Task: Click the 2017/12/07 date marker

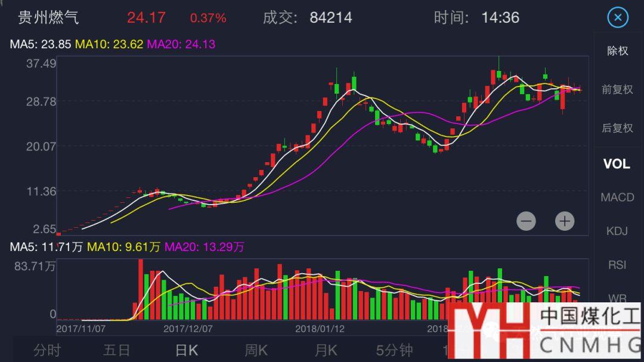Action: click(188, 329)
